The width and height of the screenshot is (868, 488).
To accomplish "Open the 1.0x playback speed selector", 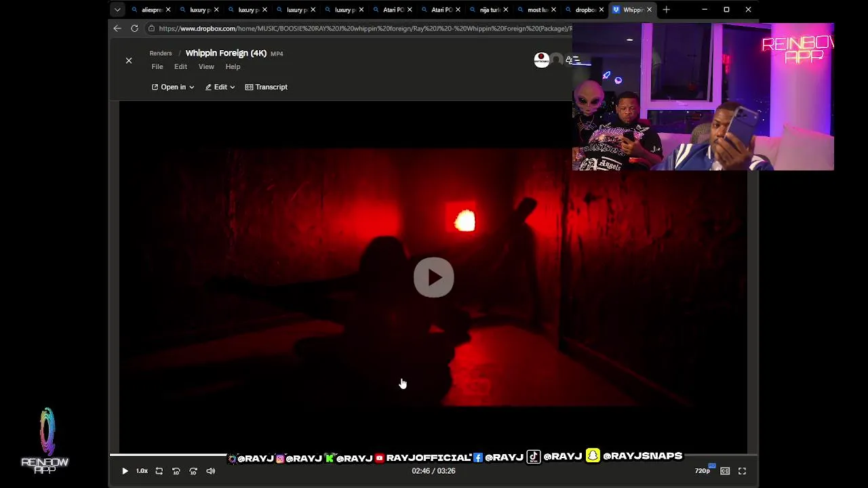I will pyautogui.click(x=142, y=471).
